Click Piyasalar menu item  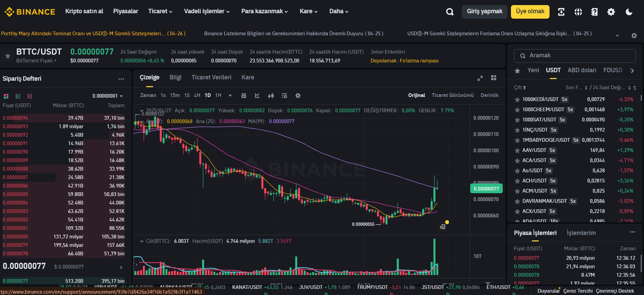click(x=126, y=11)
